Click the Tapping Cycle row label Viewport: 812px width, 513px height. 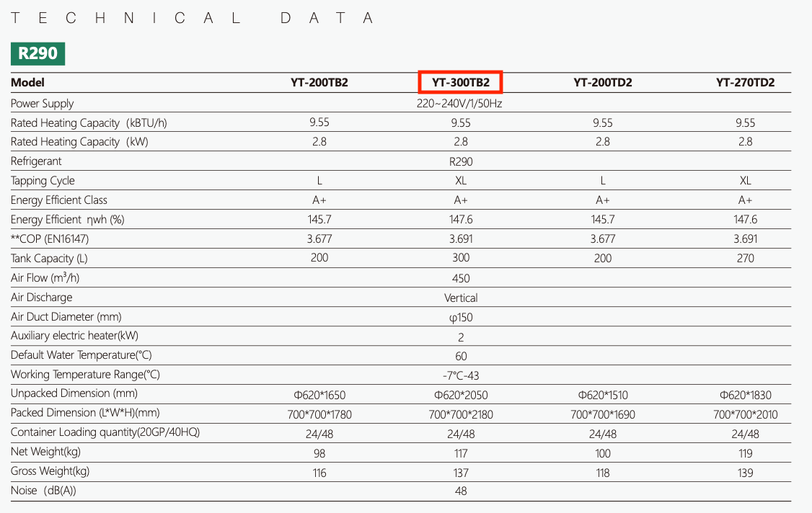(43, 181)
